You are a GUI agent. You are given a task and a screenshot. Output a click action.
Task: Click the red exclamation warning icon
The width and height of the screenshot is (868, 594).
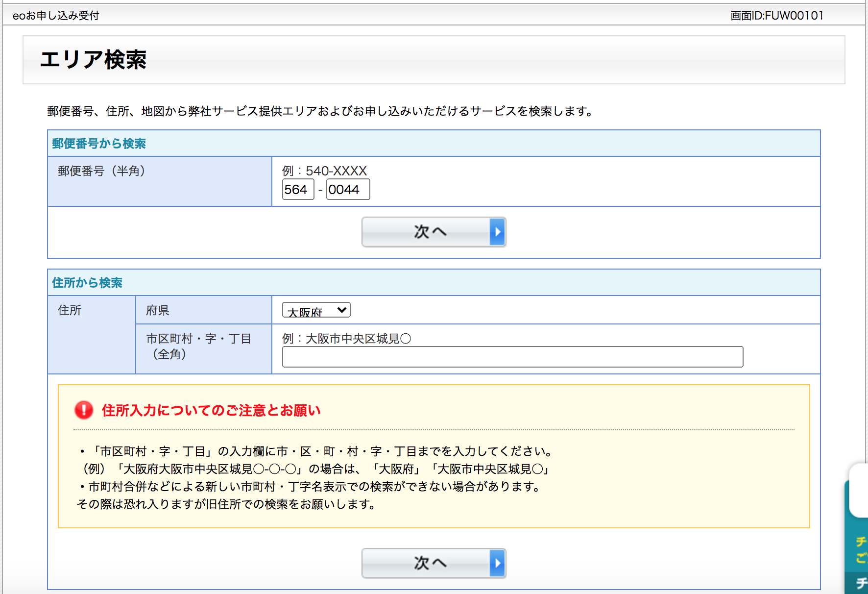(x=84, y=410)
